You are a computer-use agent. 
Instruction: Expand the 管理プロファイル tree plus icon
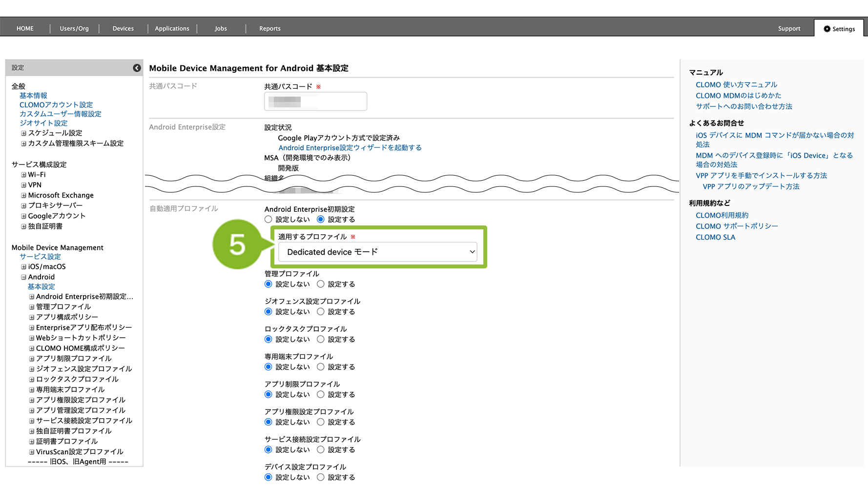tap(32, 307)
